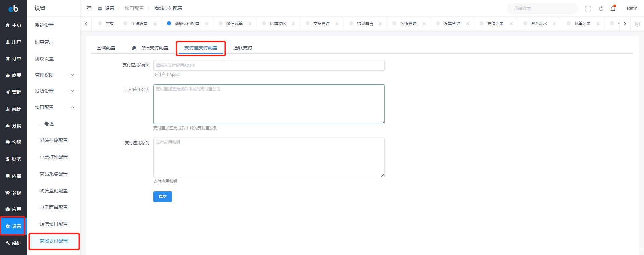Switch to the 通联支付 tab
The image size is (644, 255).
pos(243,48)
